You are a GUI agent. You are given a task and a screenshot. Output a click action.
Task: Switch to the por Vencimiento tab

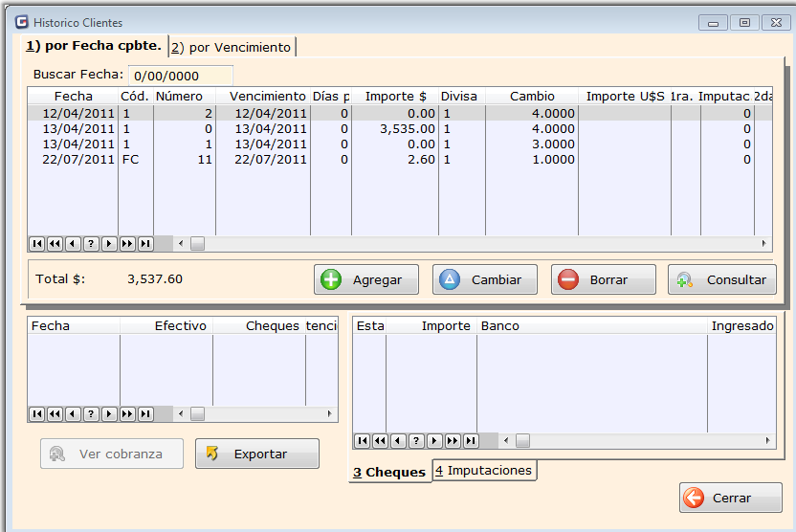click(232, 47)
